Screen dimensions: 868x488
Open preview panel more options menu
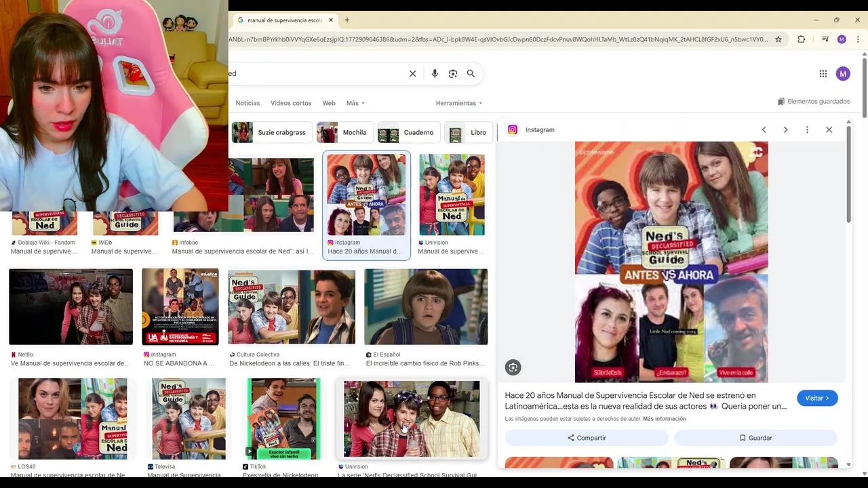(x=807, y=129)
